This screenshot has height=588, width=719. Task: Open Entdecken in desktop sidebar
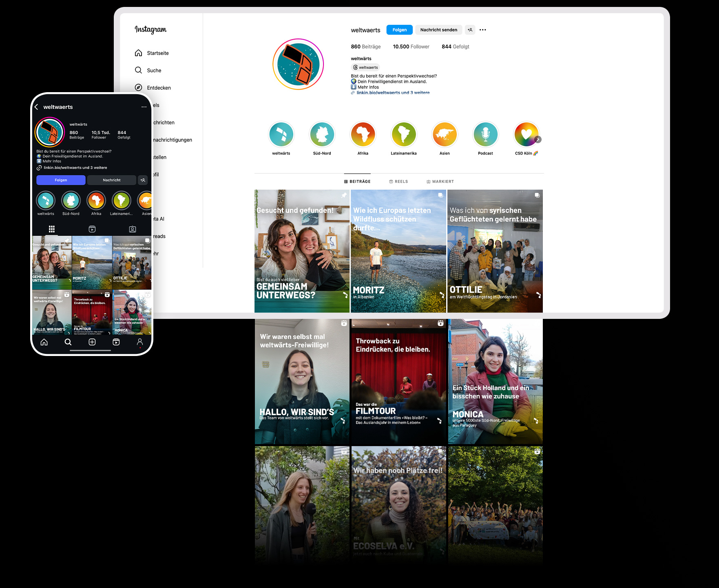click(153, 88)
